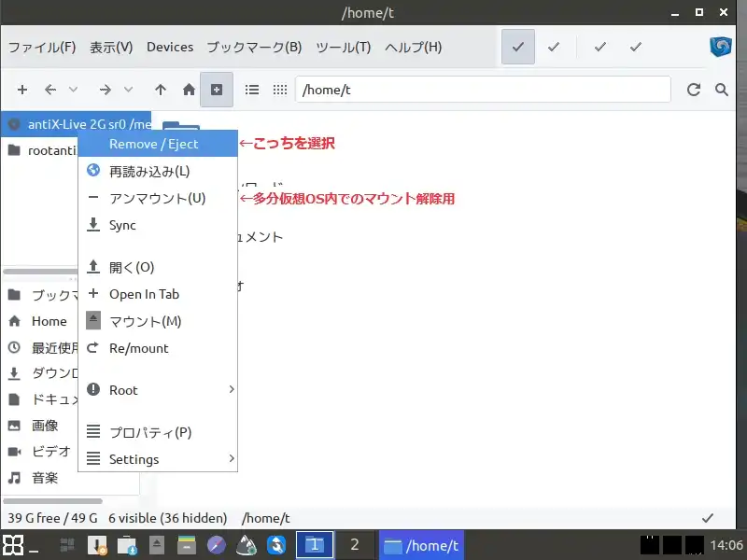Screen dimensions: 747x560
Task: Open the back history dropdown arrow
Action: (x=74, y=90)
